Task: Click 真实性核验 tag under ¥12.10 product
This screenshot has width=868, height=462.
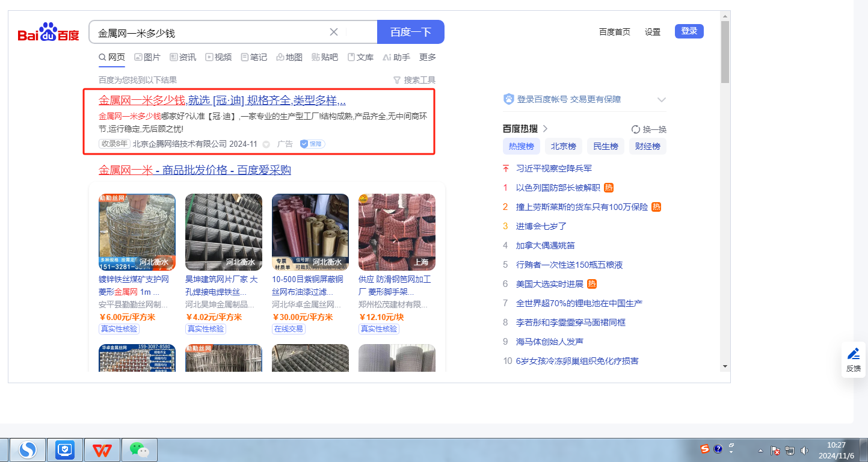Action: 379,329
